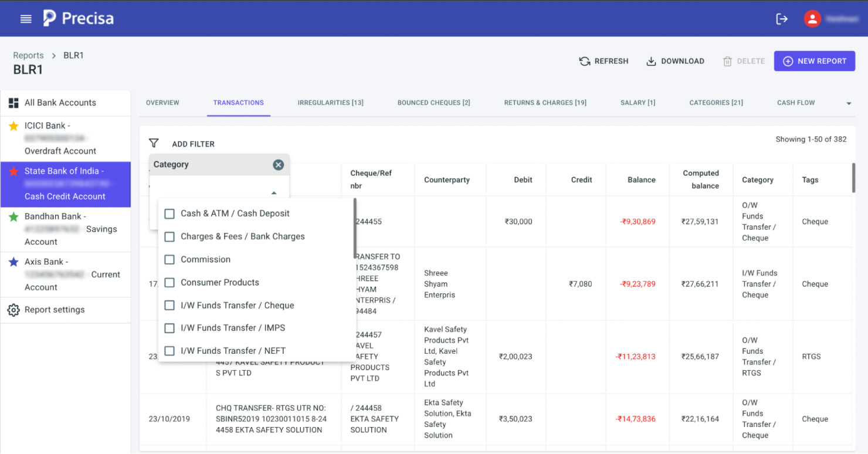Open Report settings via the gear icon
The height and width of the screenshot is (454, 868).
coord(13,310)
